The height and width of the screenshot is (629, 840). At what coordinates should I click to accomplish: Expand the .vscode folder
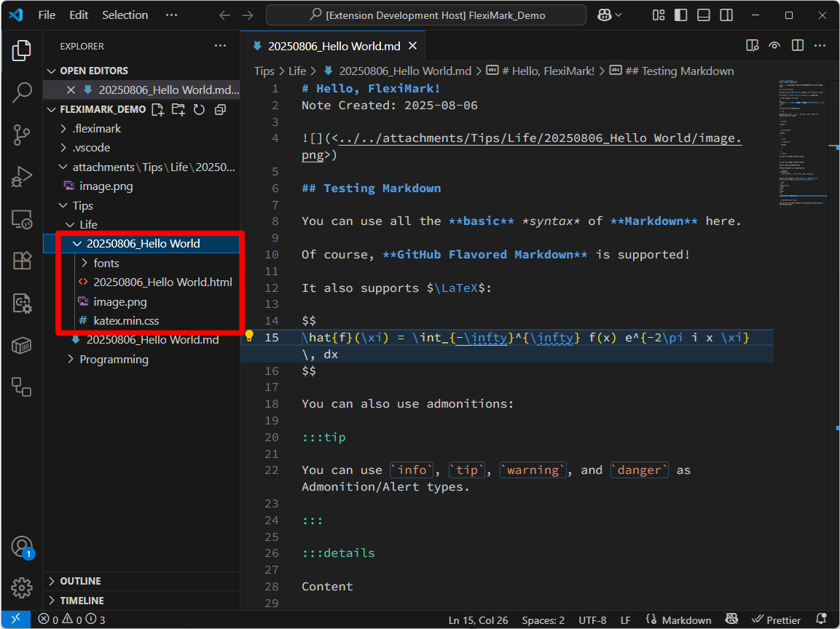(141, 148)
